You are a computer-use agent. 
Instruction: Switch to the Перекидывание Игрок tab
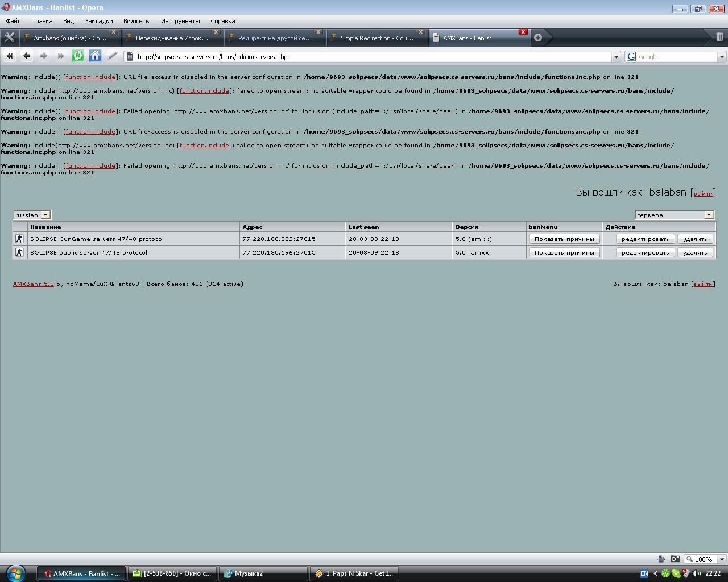(172, 38)
